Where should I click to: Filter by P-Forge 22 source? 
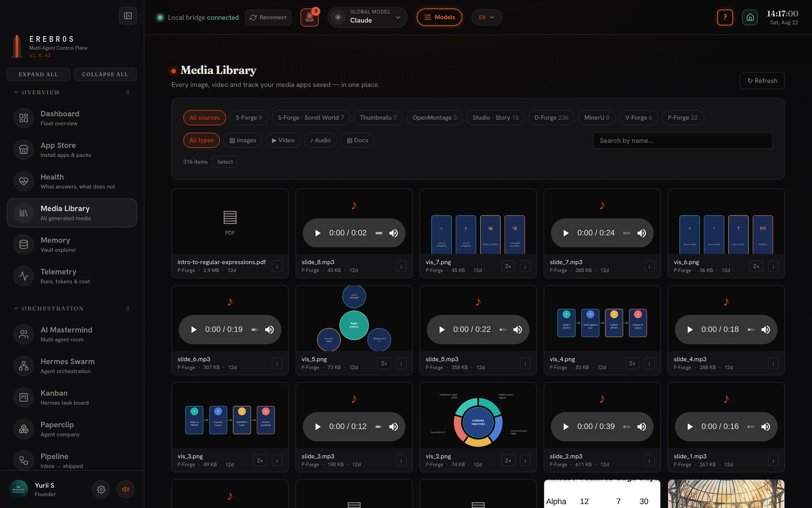tap(683, 118)
